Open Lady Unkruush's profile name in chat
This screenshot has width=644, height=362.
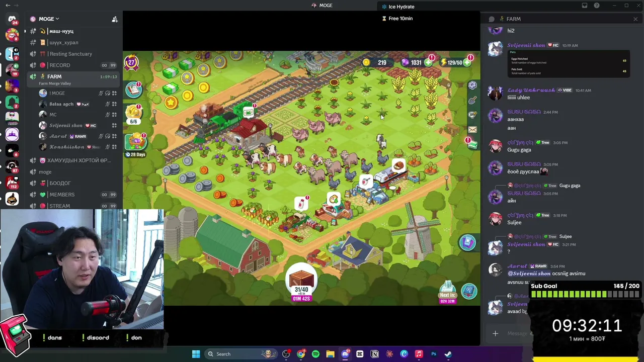531,90
